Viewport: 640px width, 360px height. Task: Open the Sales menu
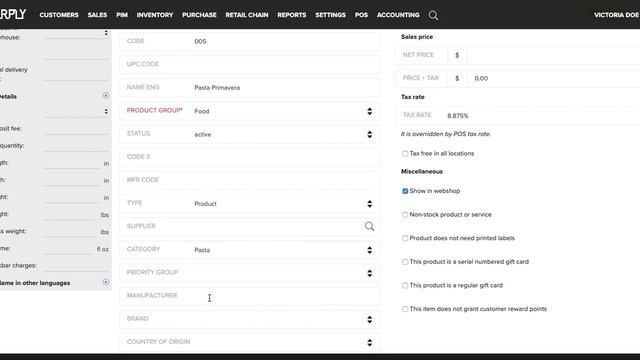97,15
